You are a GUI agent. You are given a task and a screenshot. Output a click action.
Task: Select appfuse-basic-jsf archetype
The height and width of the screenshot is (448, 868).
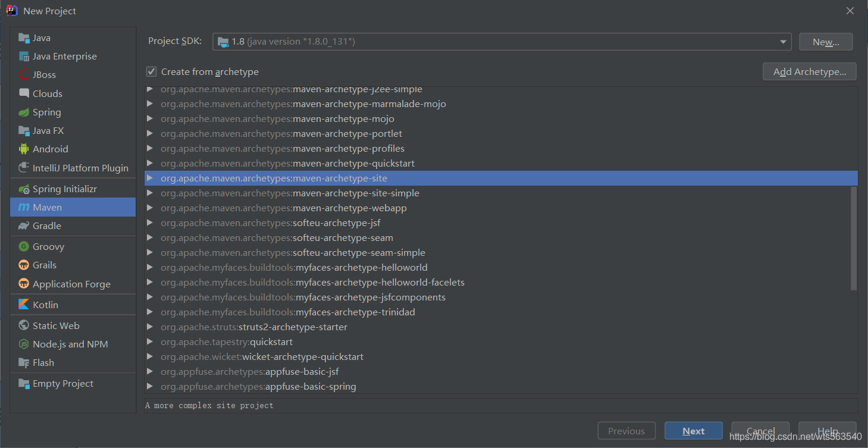coord(501,372)
